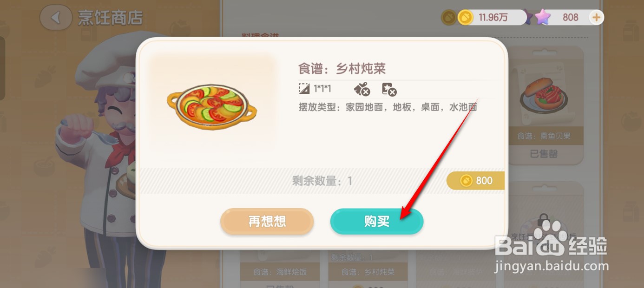
Task: Click the coin icon on 800 price tag
Action: pyautogui.click(x=466, y=181)
